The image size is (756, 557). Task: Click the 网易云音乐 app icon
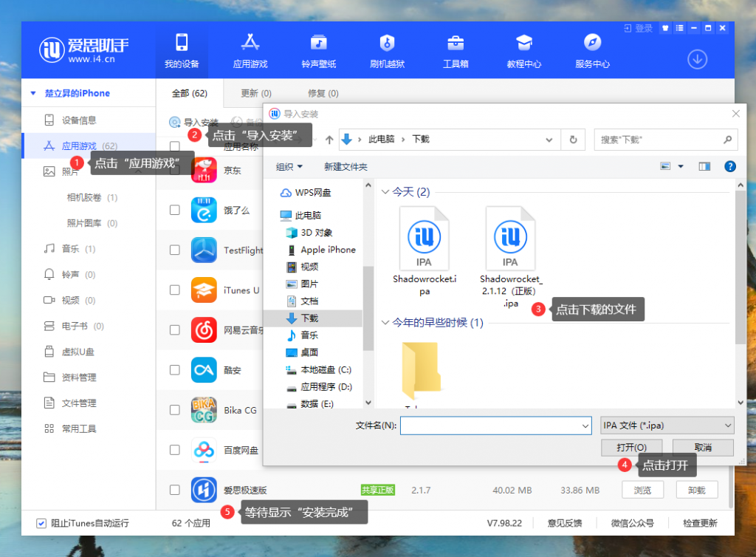point(204,330)
